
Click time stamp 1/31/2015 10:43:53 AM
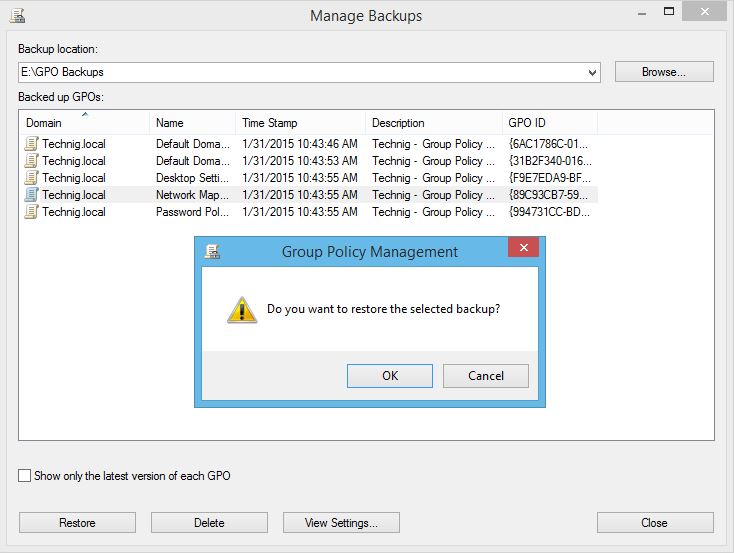click(x=300, y=161)
